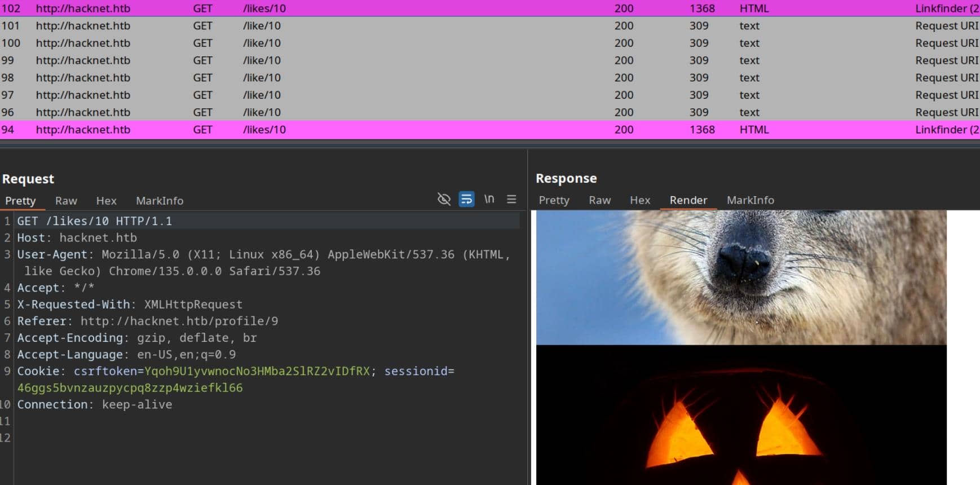This screenshot has width=980, height=485.
Task: Switch to Request Hex tab
Action: click(106, 201)
